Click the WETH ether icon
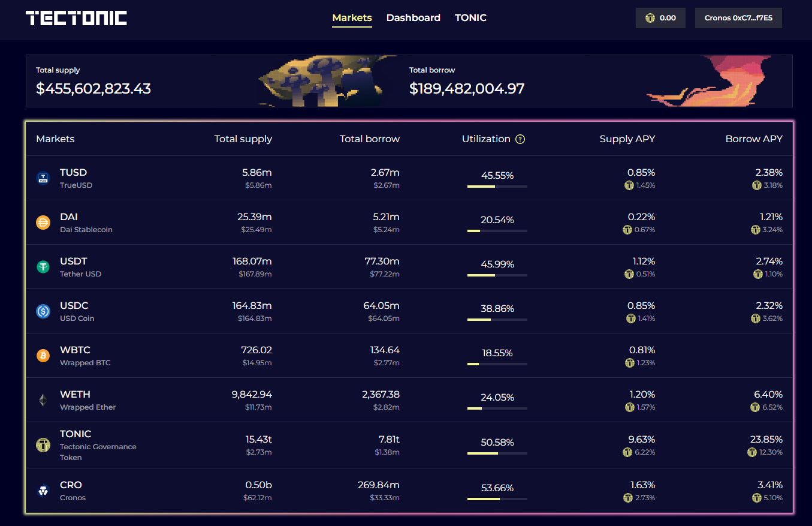The width and height of the screenshot is (812, 526). 43,400
